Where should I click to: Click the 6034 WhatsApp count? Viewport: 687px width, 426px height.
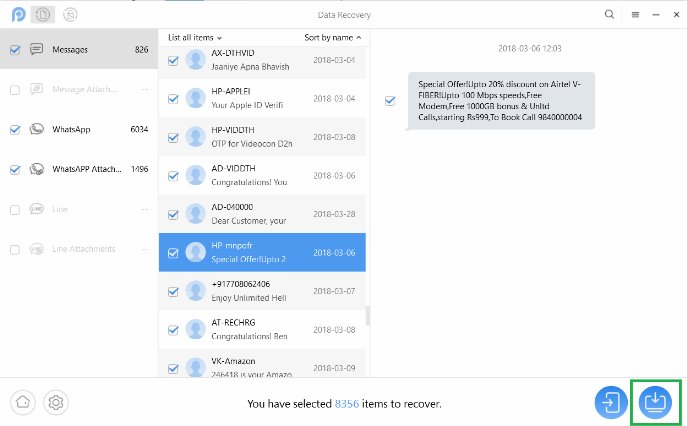139,129
